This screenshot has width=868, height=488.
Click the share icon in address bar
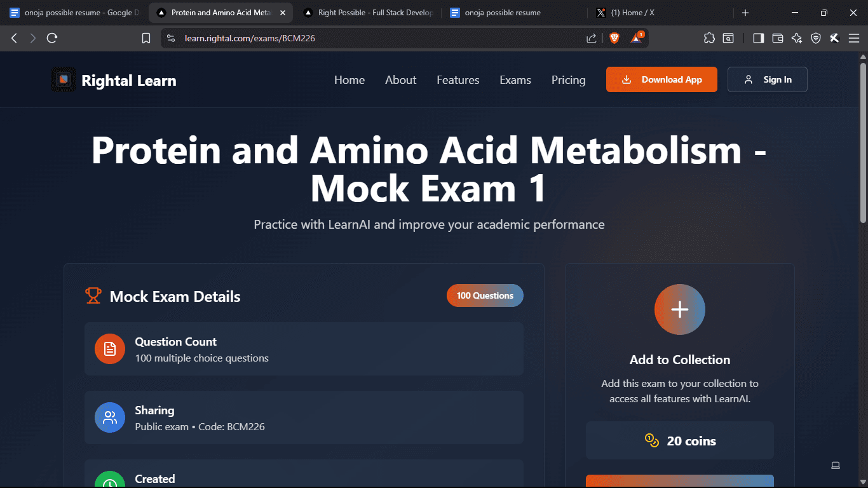coord(592,38)
